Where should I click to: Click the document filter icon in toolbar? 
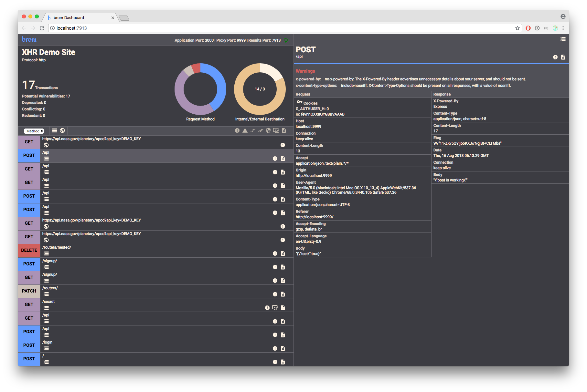[x=284, y=130]
